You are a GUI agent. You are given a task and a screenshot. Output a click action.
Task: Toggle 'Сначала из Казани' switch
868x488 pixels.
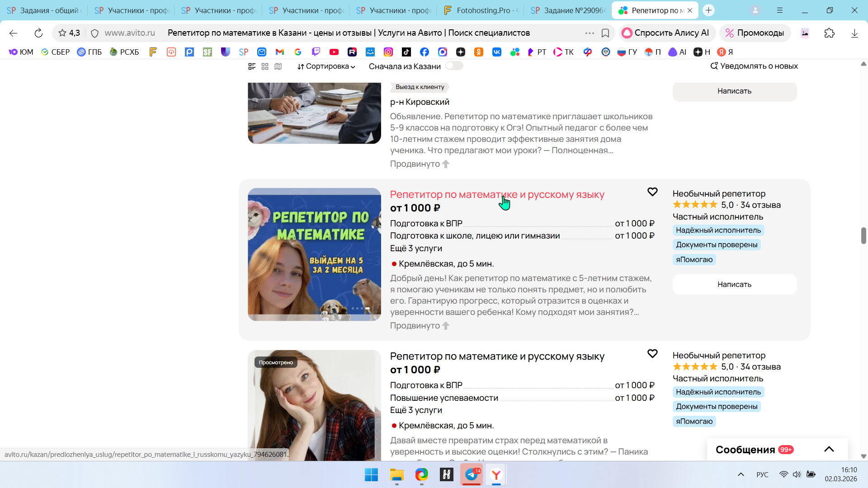pyautogui.click(x=454, y=66)
